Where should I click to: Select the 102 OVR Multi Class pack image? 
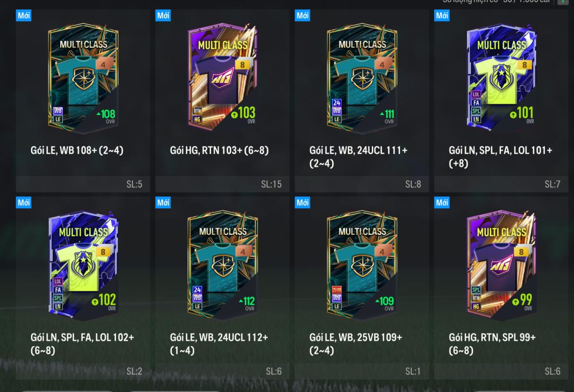(x=83, y=264)
